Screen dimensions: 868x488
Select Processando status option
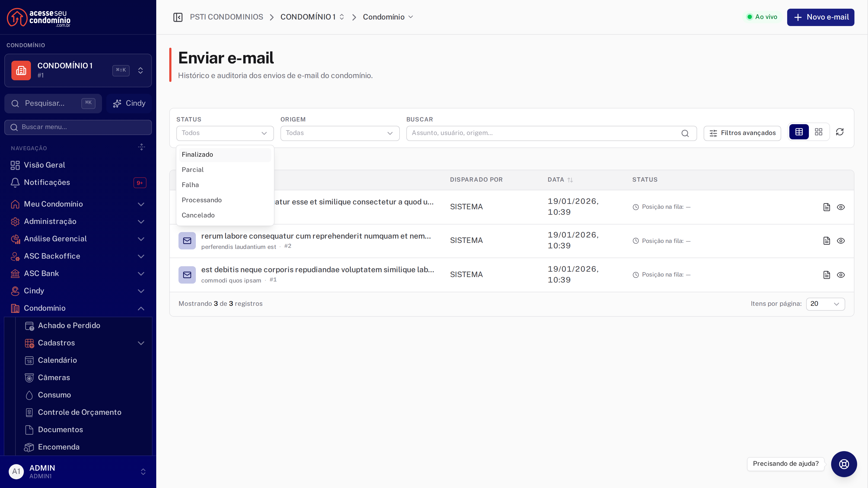[x=225, y=200]
